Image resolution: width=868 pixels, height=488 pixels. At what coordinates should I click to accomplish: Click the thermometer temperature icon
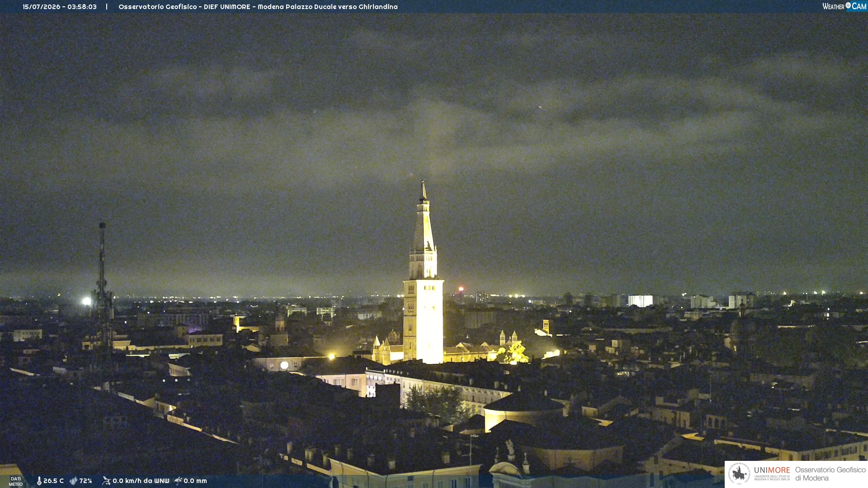(x=39, y=481)
